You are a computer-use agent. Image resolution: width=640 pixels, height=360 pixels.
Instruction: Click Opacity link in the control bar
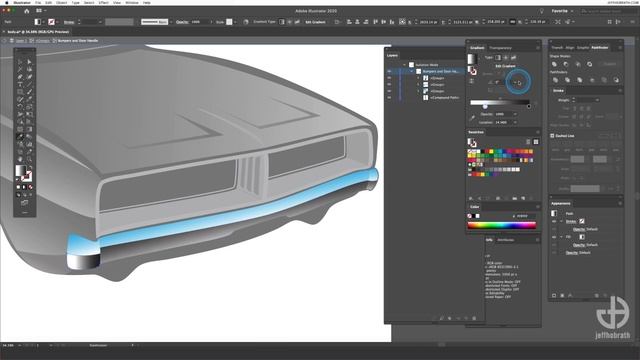[x=182, y=22]
